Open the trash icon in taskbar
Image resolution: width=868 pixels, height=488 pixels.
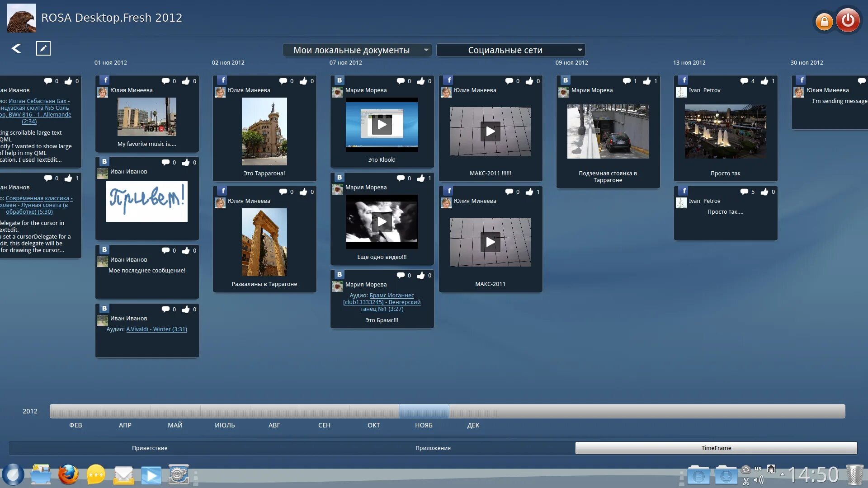(854, 475)
